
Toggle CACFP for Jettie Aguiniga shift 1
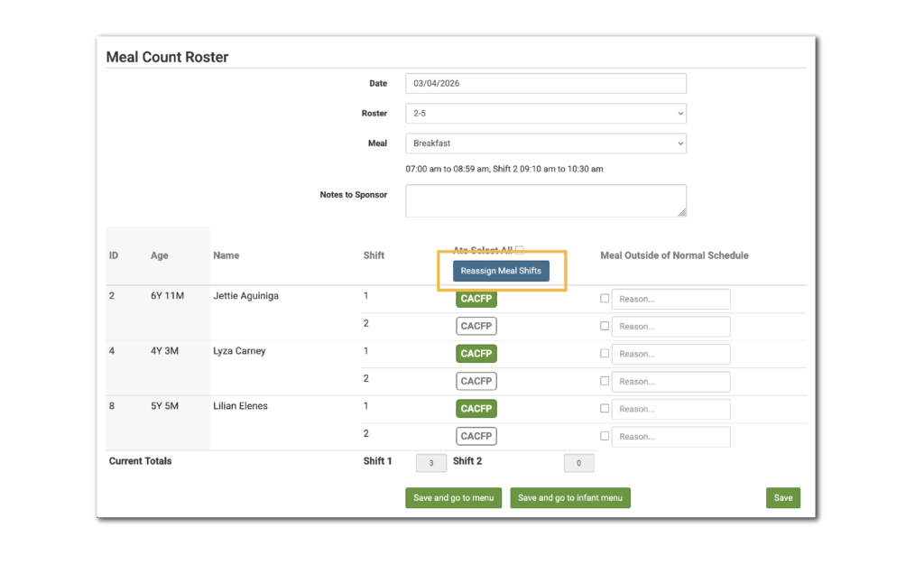click(x=476, y=299)
